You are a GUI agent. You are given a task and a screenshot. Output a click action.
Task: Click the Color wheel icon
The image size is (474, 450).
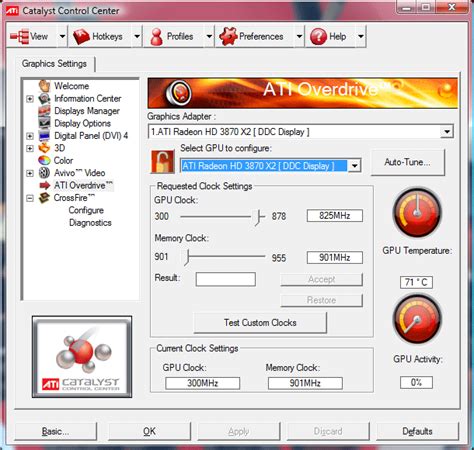click(x=44, y=160)
